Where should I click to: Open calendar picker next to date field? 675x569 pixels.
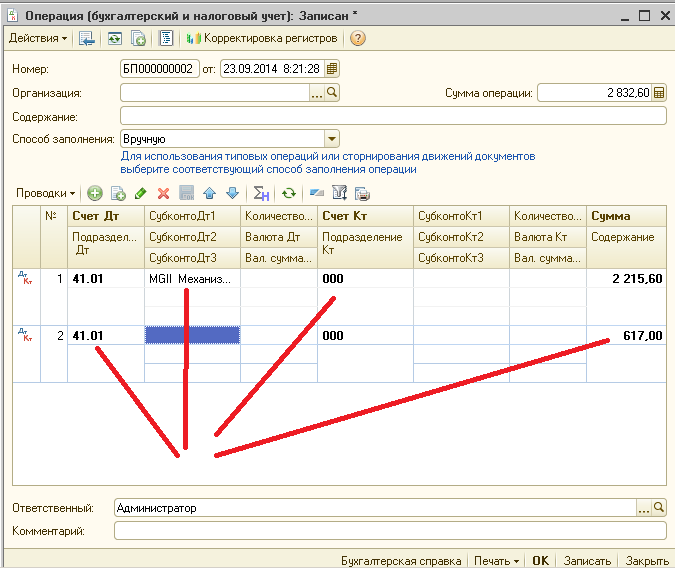click(332, 69)
